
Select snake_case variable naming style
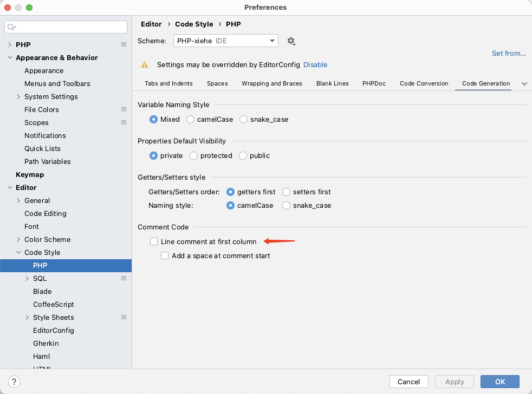point(244,119)
